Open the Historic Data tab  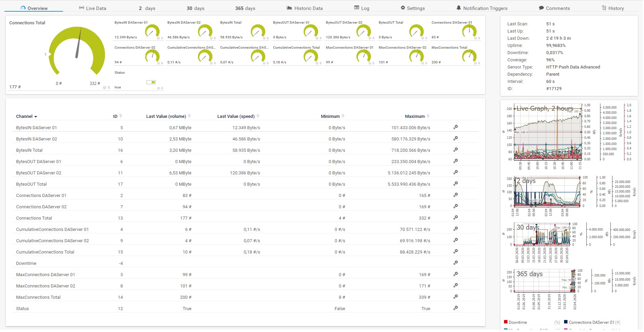click(305, 8)
